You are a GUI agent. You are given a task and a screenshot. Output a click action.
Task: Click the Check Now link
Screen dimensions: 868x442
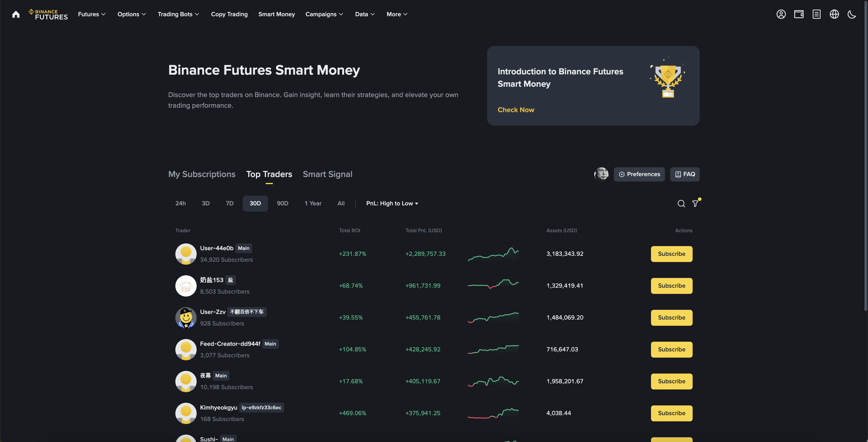click(x=516, y=110)
